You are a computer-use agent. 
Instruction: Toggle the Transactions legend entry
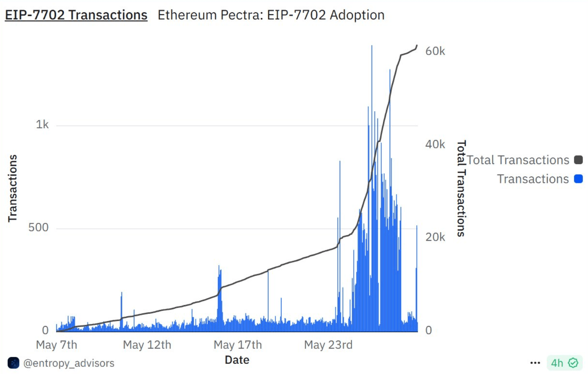point(540,179)
